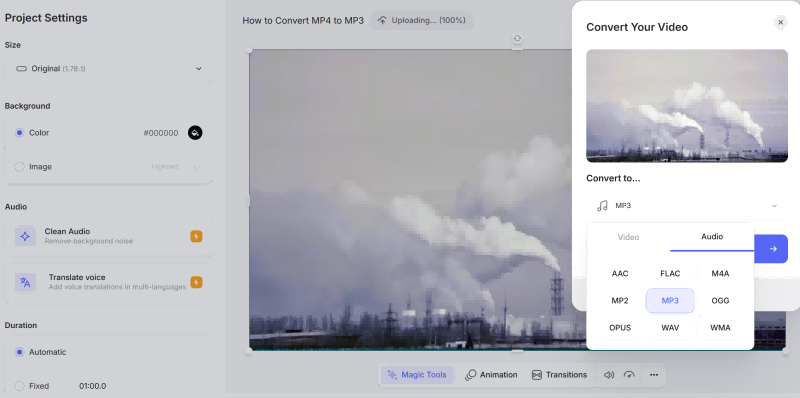Click the Translate voice icon

[x=25, y=282]
